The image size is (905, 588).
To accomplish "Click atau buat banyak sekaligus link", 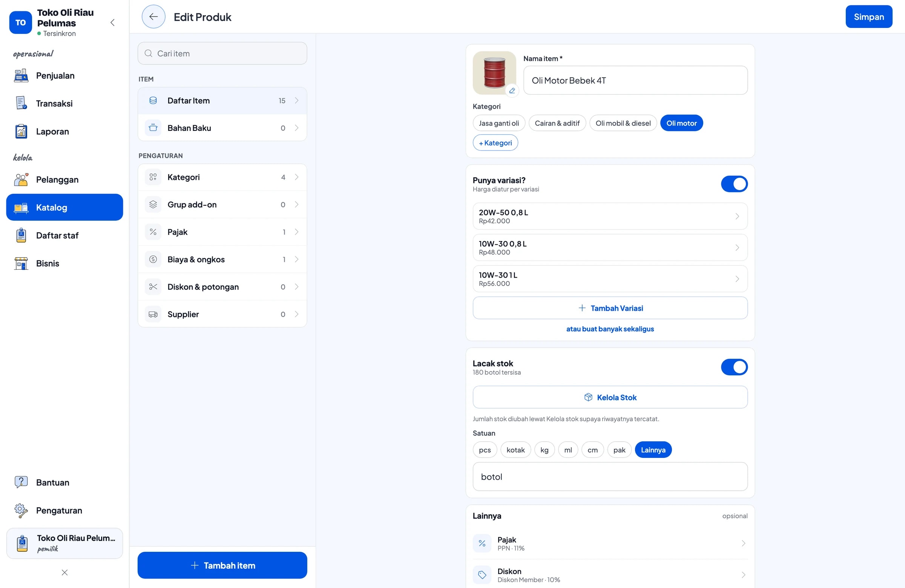I will (610, 329).
